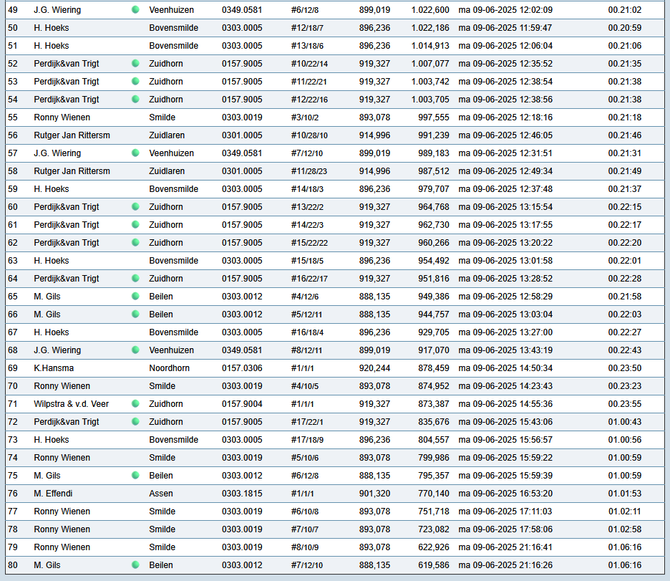Image resolution: width=670 pixels, height=581 pixels.
Task: Click the green dot in row 80
Action: [135, 565]
